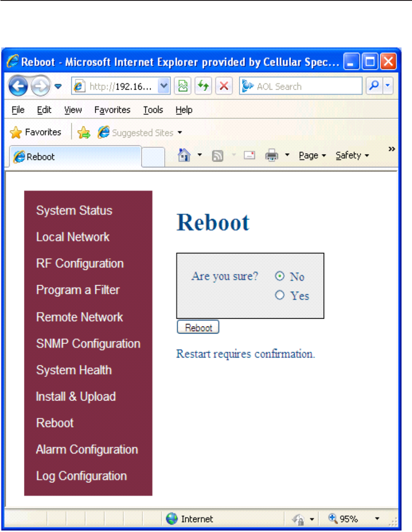Click the Print icon
Viewport: 412px width, 532px height.
(x=271, y=155)
